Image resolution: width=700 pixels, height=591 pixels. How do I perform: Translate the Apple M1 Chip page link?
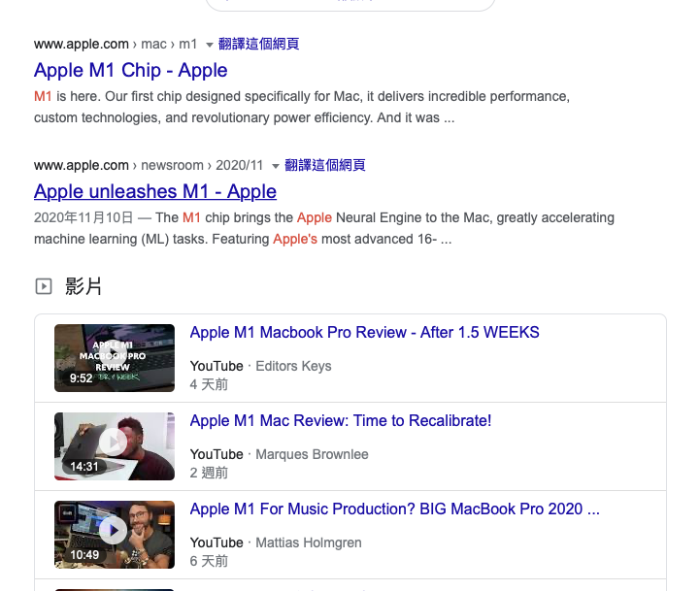pos(258,44)
